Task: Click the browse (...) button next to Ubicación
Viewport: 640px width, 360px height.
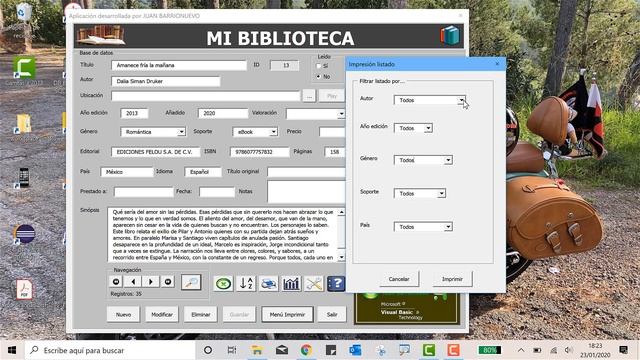Action: (x=309, y=96)
